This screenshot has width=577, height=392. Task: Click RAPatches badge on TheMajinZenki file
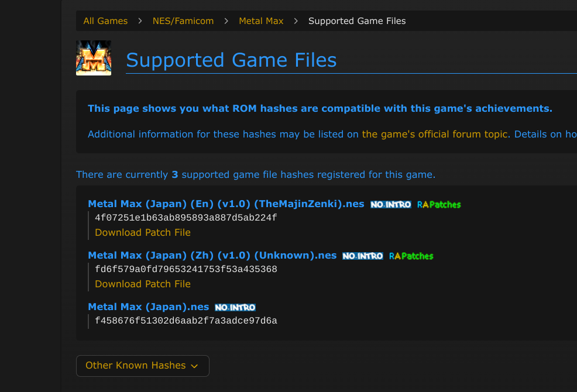[x=439, y=205]
